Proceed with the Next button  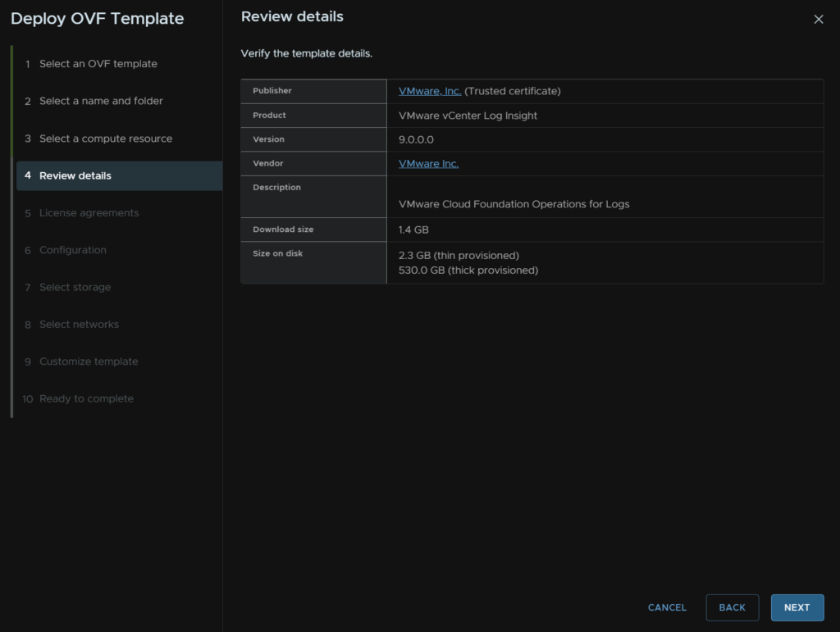click(797, 607)
